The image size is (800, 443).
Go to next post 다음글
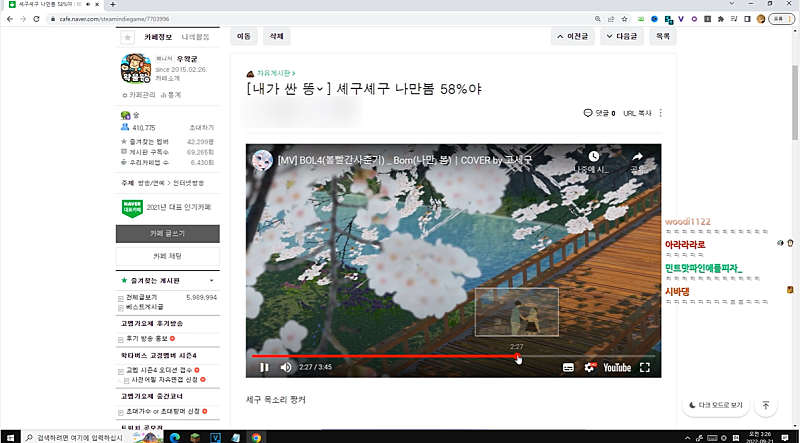point(621,37)
